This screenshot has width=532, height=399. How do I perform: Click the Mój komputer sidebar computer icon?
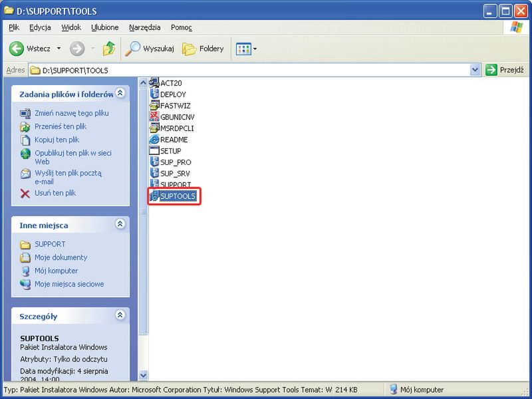pos(25,271)
